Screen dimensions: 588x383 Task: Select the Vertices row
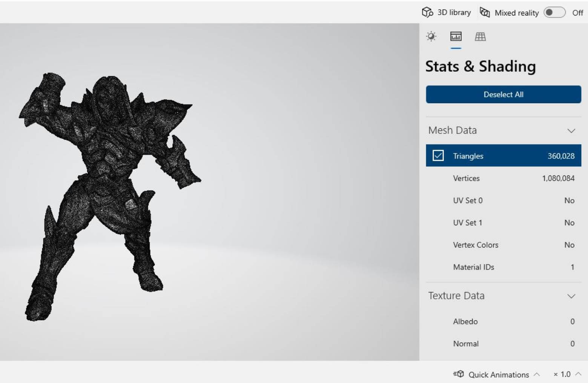(503, 178)
